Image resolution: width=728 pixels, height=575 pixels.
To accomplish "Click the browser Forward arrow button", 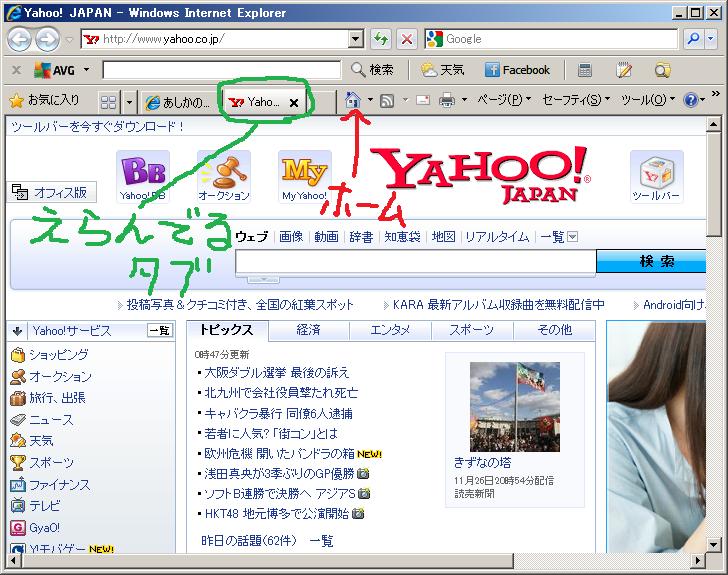I will click(48, 39).
